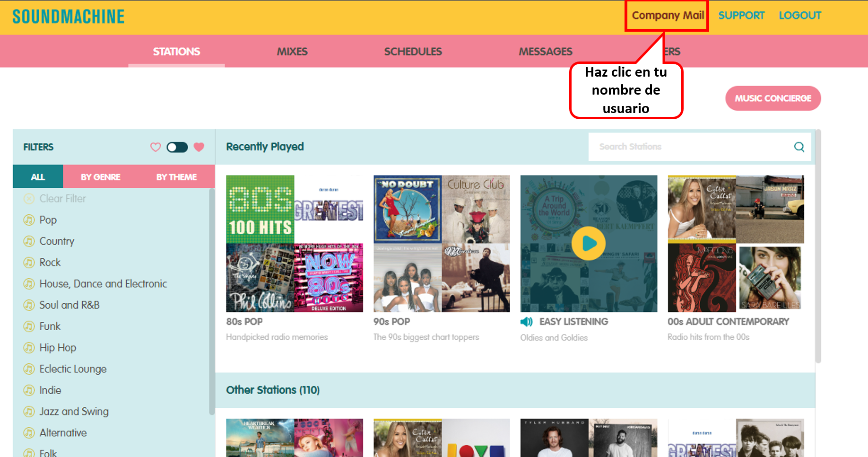Screen dimensions: 868x457
Task: Click the icon beside Eclectic Lounge
Action: click(x=29, y=369)
